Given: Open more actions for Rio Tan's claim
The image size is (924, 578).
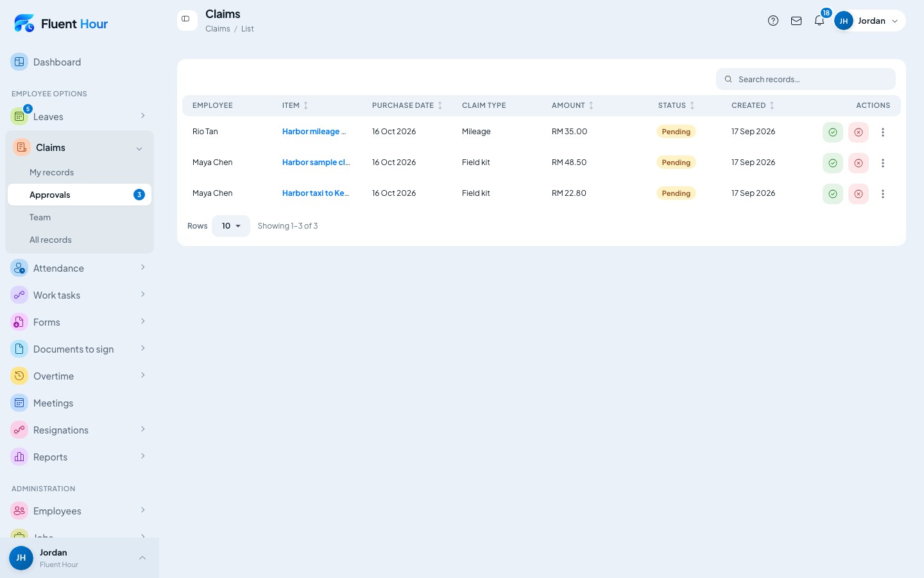Looking at the screenshot, I should (x=883, y=132).
